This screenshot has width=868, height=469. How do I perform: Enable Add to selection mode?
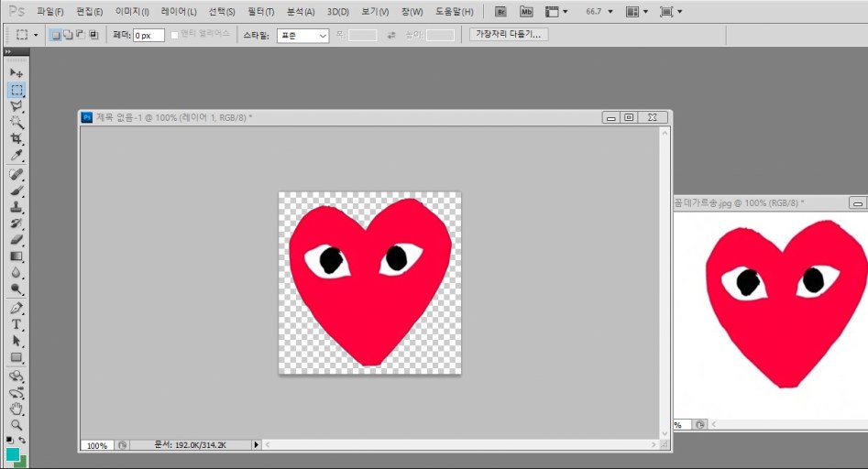coord(68,35)
